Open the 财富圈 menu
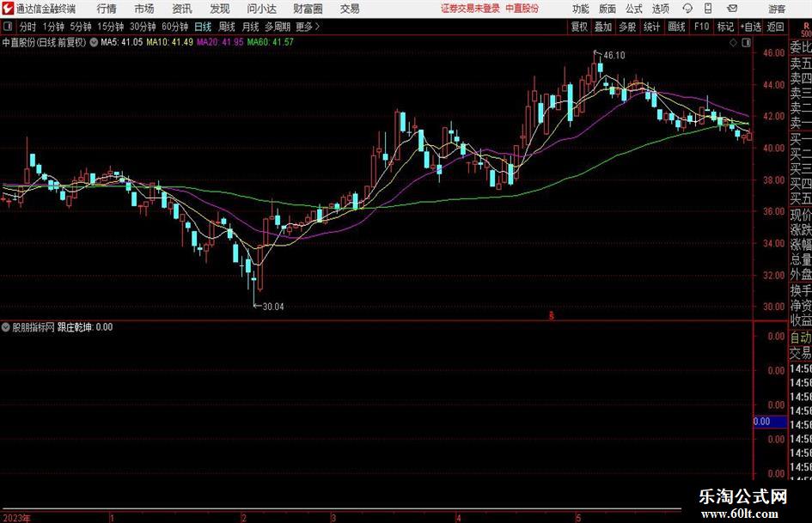The width and height of the screenshot is (812, 523). 308,9
